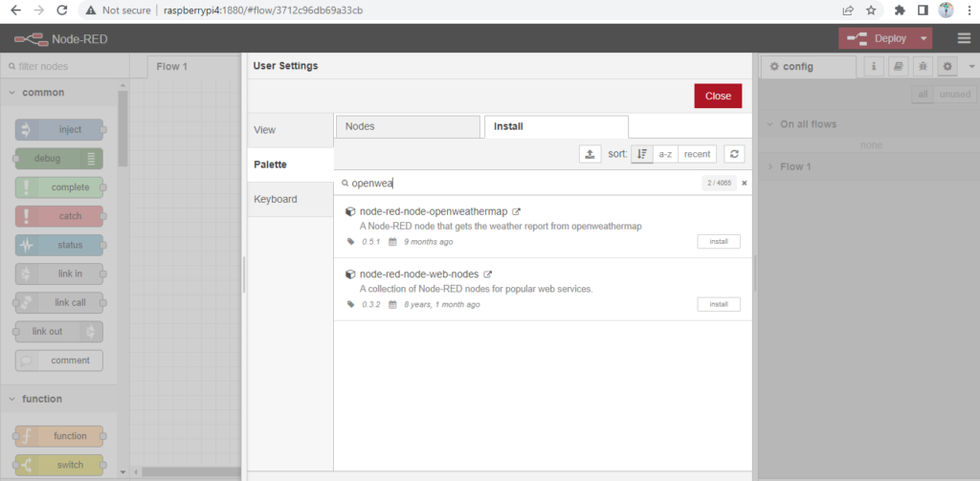Open the sidebar tab list dropdown arrow
The width and height of the screenshot is (980, 481).
pos(971,66)
